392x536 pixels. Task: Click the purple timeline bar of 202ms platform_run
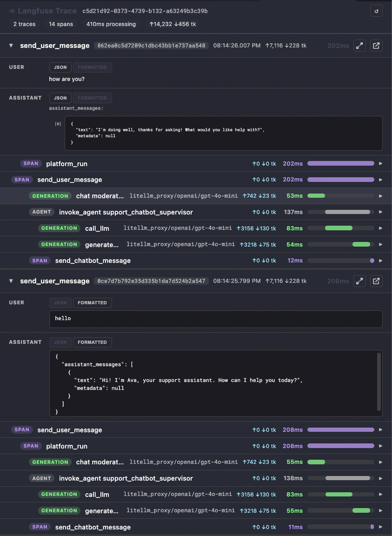tap(341, 163)
